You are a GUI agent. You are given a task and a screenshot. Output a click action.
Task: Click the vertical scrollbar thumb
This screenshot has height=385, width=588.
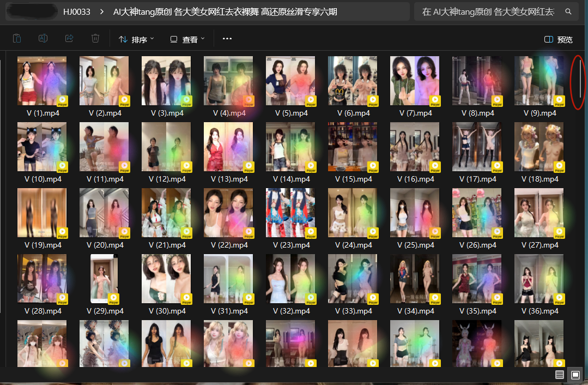578,82
